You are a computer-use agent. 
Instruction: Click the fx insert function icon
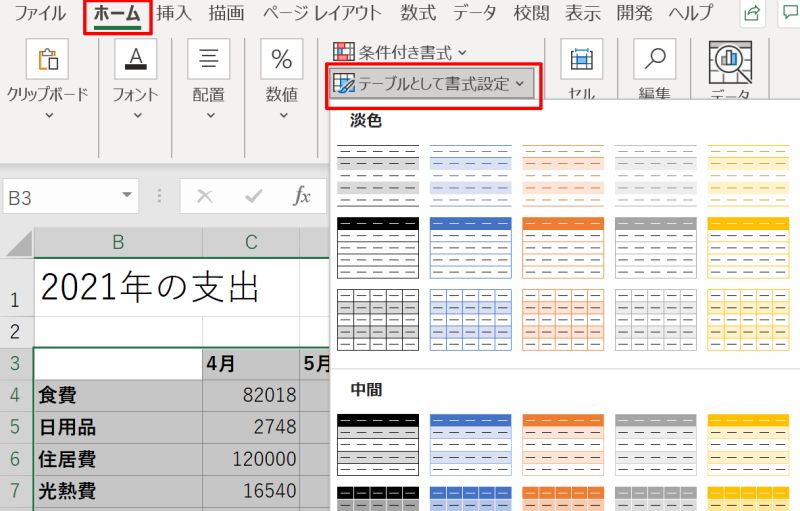[x=302, y=197]
